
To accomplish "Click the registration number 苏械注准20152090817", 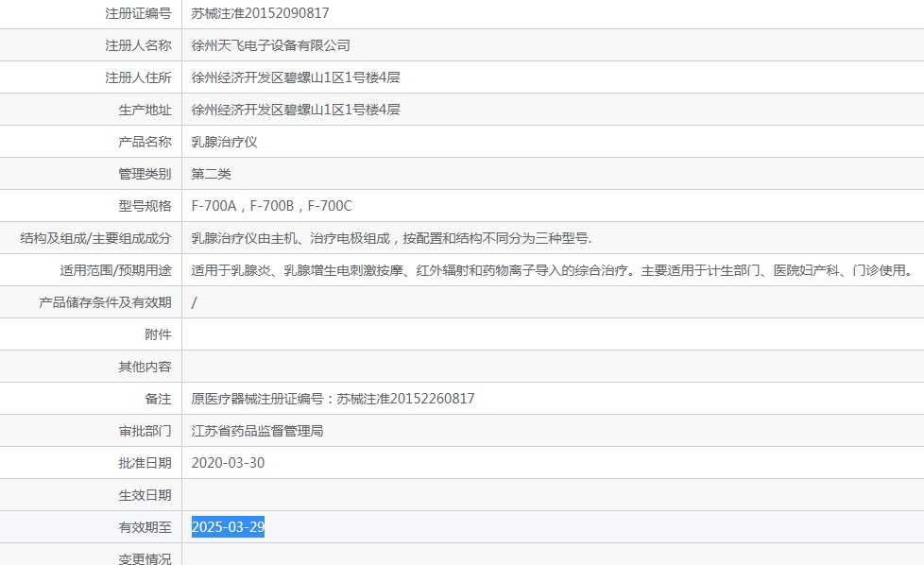I will [260, 13].
